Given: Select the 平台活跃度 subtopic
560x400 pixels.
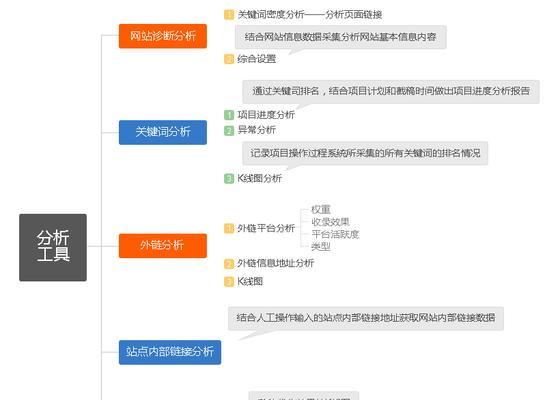Looking at the screenshot, I should click(335, 234).
